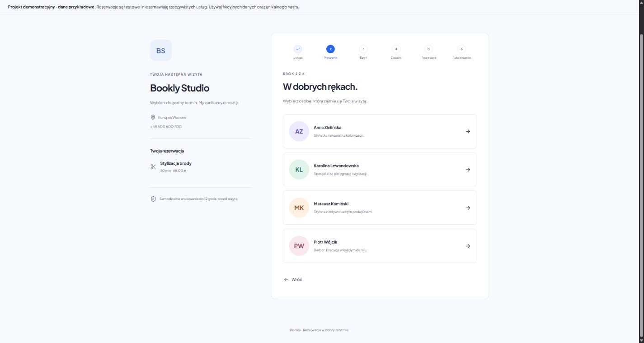Image resolution: width=644 pixels, height=343 pixels.
Task: Click the Bookly Studio heading
Action: [x=180, y=88]
